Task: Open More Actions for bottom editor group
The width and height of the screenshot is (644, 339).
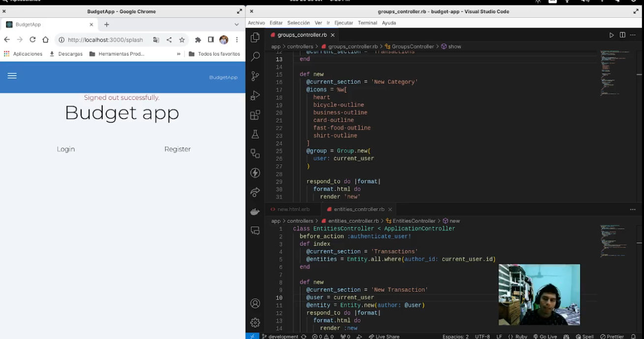Action: [633, 209]
